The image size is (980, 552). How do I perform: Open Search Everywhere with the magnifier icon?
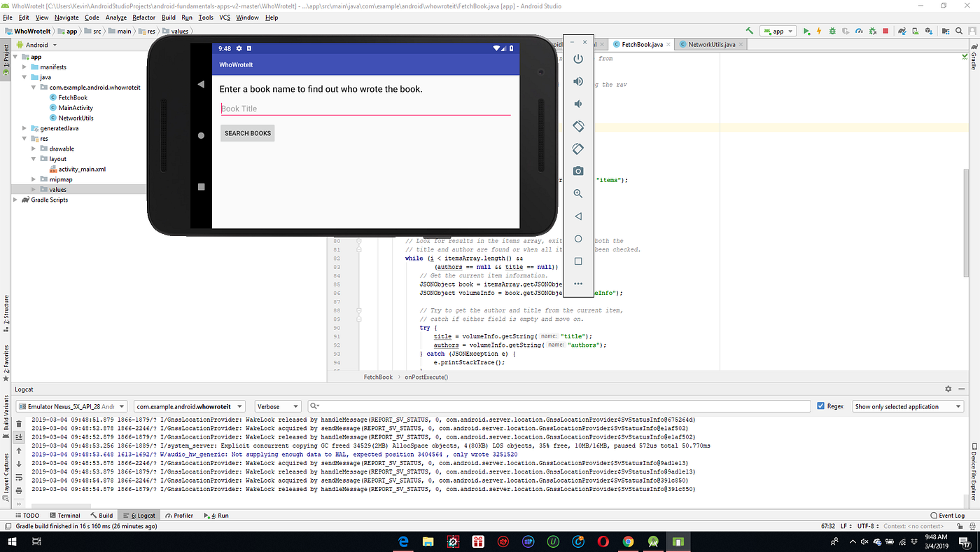tap(959, 31)
